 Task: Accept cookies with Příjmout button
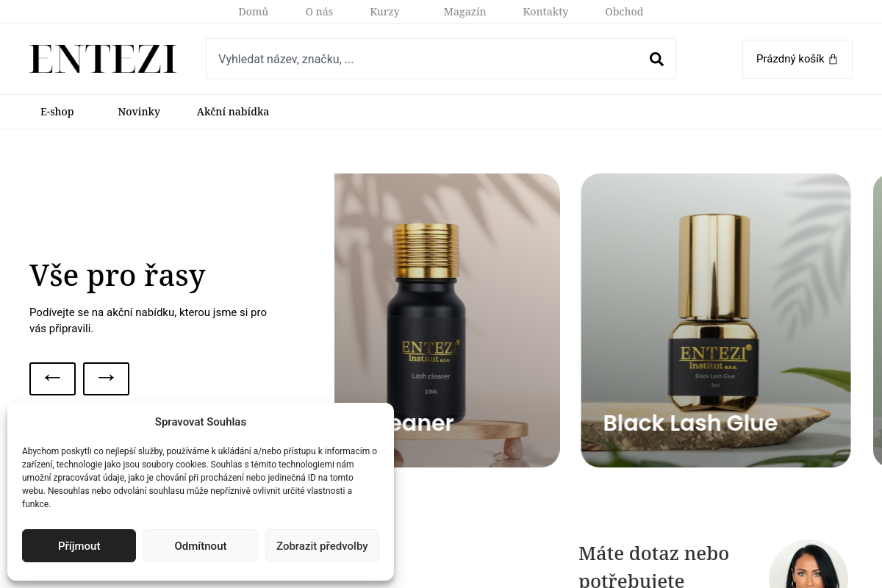click(x=79, y=546)
